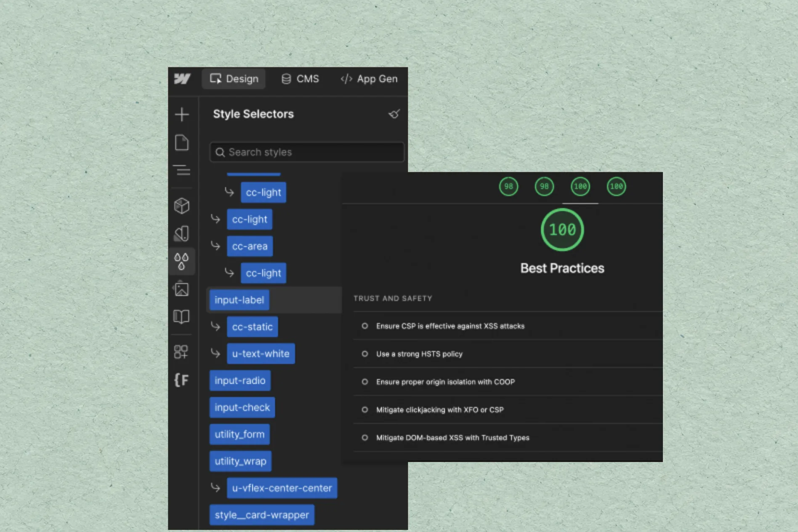Select the input-radio style chip

tap(240, 380)
